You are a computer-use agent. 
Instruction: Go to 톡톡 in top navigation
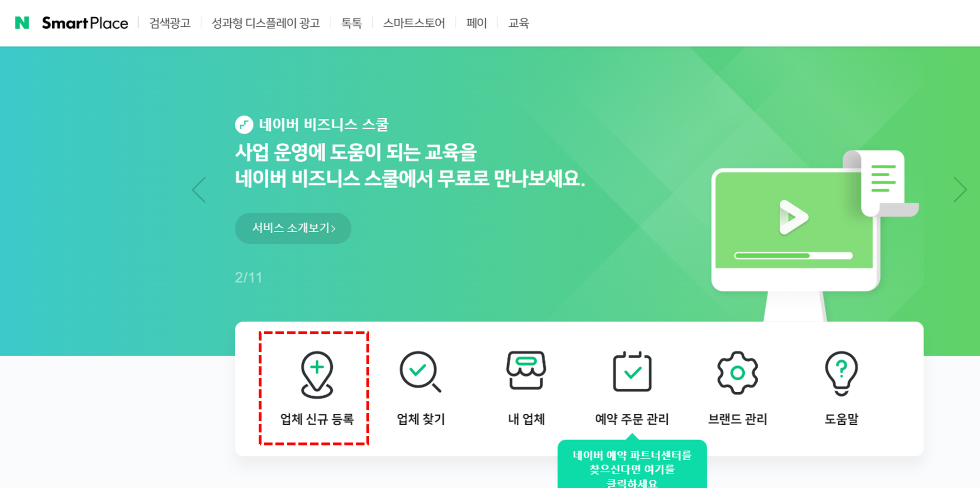pyautogui.click(x=352, y=23)
